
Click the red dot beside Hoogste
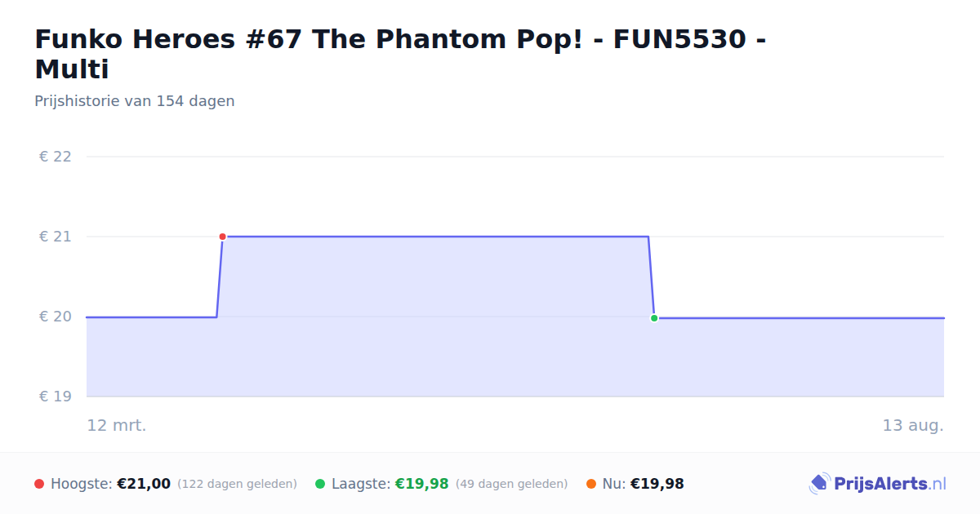[39, 484]
